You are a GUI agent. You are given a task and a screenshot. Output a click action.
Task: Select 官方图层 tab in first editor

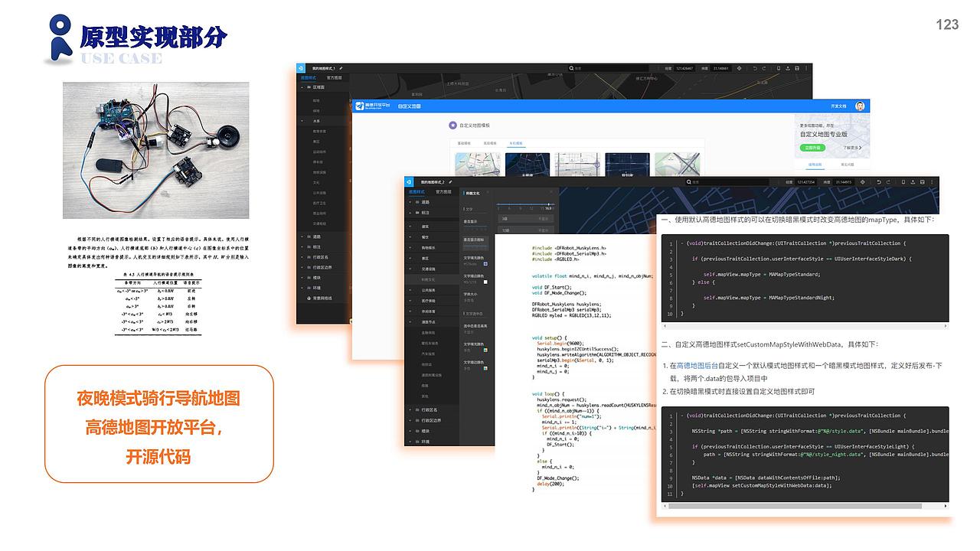(335, 78)
